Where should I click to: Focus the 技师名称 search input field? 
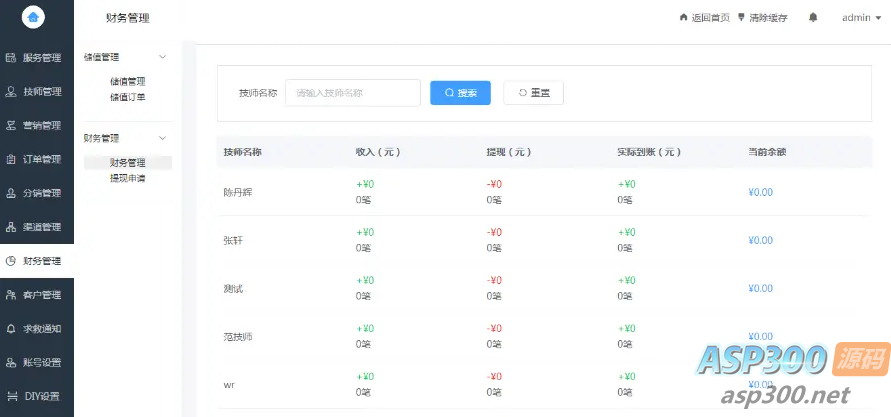pos(352,93)
